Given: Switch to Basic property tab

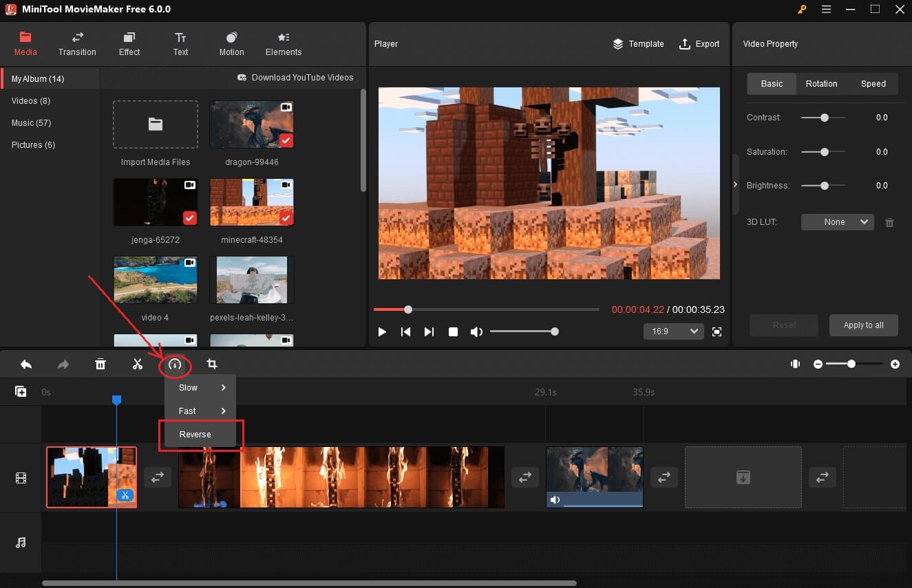Looking at the screenshot, I should 772,84.
